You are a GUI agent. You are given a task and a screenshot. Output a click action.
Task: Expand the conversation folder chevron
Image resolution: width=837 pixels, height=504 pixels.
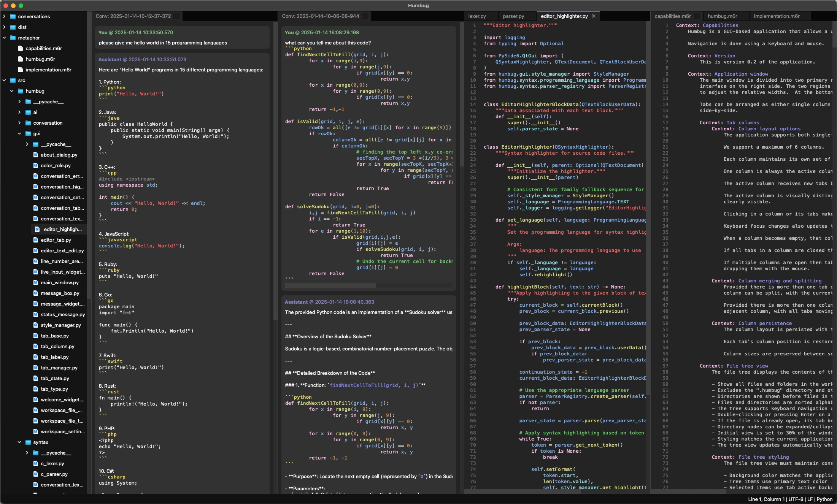(19, 123)
